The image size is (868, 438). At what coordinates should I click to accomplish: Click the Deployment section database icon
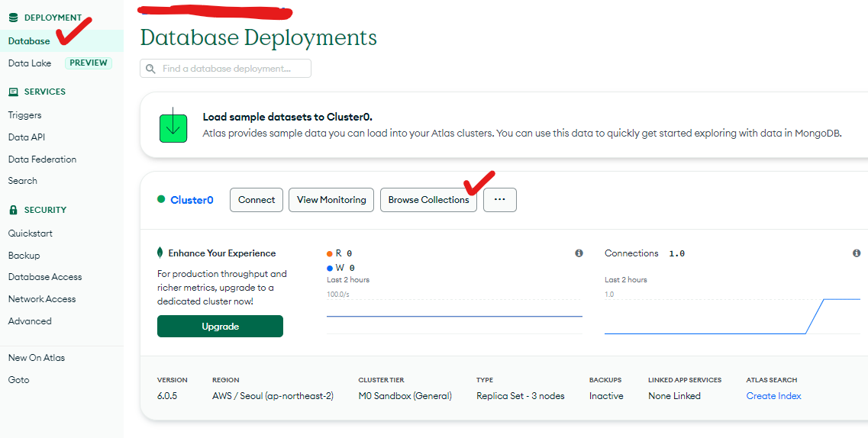(13, 18)
